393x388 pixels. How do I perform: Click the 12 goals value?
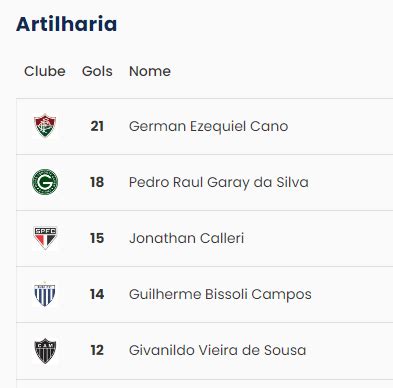(x=97, y=350)
